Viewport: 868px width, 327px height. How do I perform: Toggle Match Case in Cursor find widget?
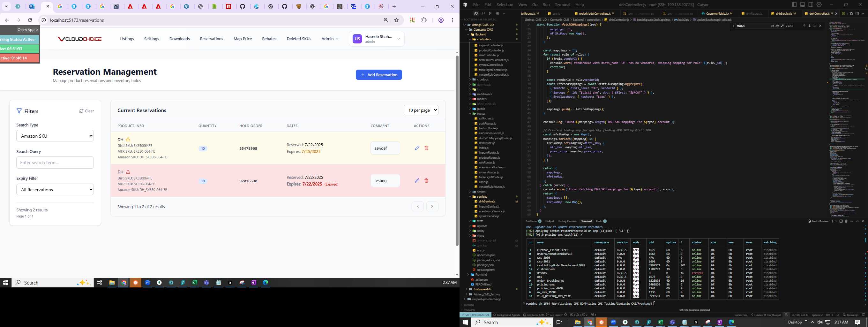coord(773,26)
